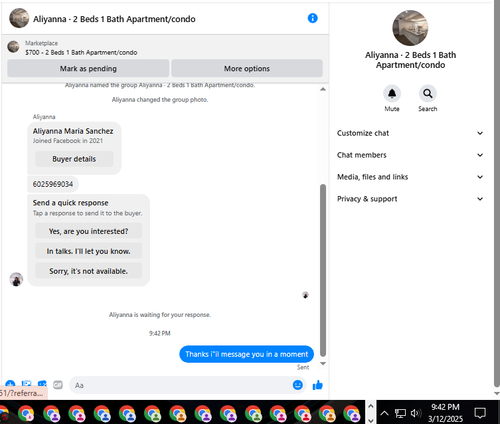Click the name Aliyanna Maria Sanchez in buyer card
500x424 pixels.
click(x=73, y=131)
